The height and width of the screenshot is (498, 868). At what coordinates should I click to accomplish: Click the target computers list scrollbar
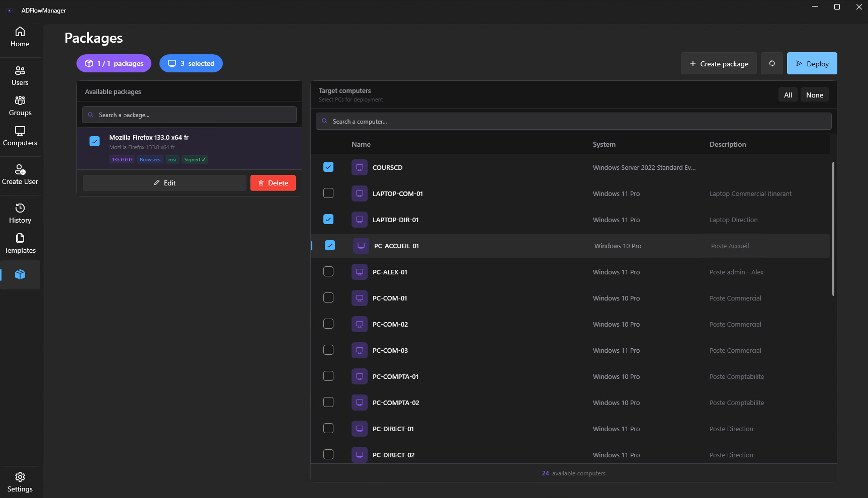click(833, 229)
